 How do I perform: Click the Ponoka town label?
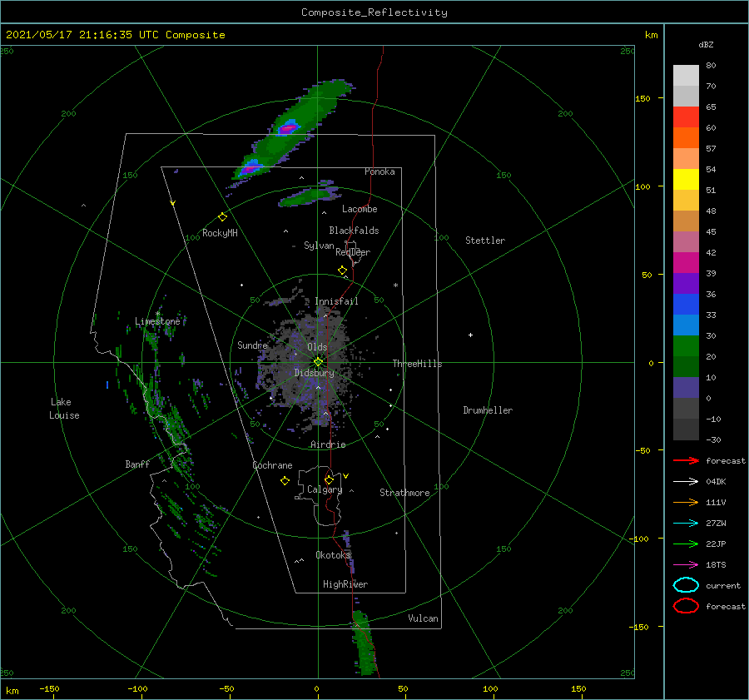coord(379,171)
